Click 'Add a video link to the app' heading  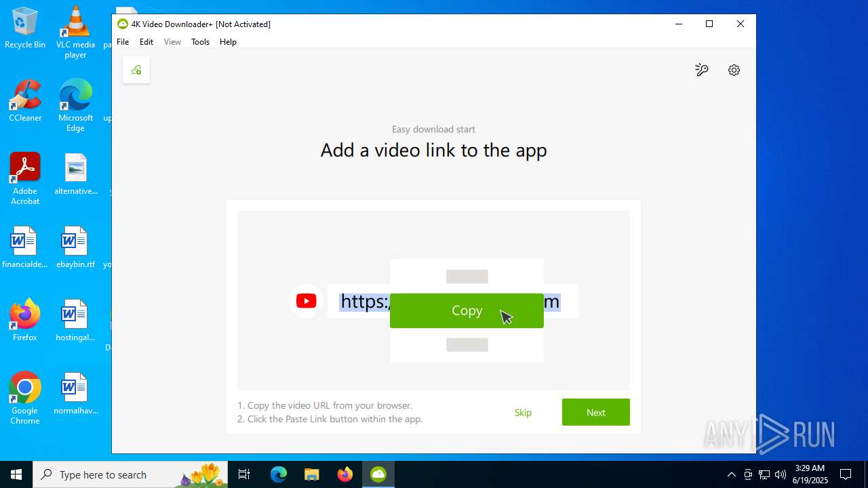pyautogui.click(x=433, y=150)
